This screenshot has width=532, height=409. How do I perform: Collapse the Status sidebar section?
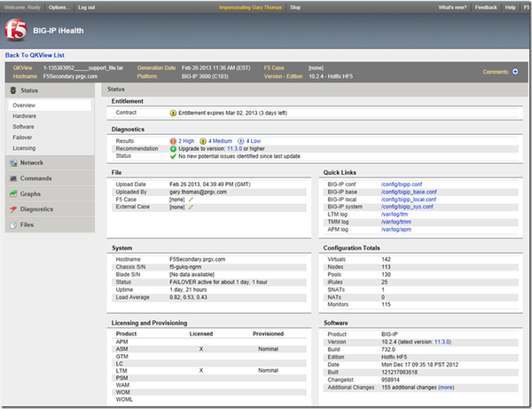28,90
